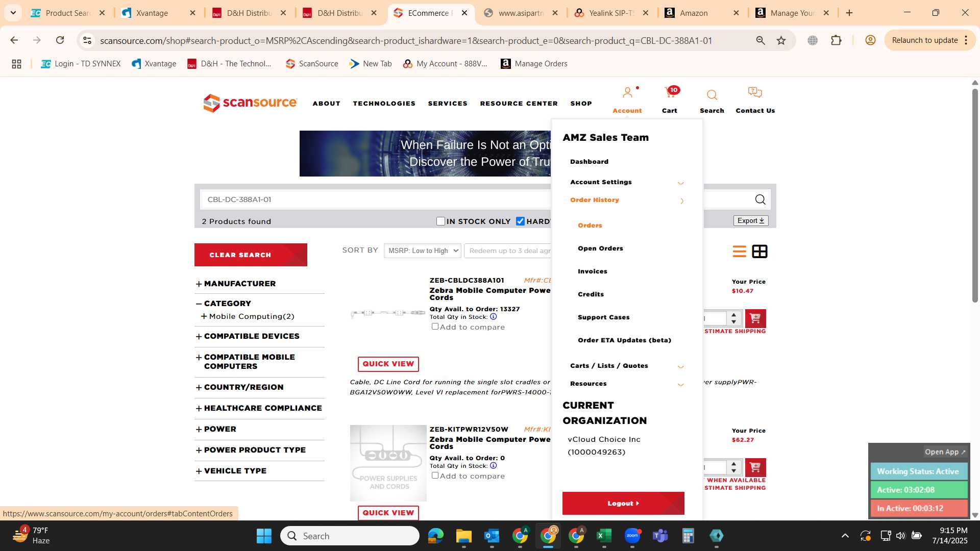The width and height of the screenshot is (980, 551).
Task: Toggle the In Stock Only checkbox
Action: pos(441,221)
